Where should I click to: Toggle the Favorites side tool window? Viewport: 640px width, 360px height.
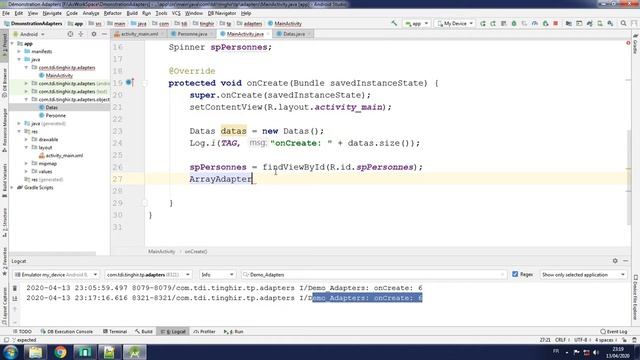[x=4, y=261]
